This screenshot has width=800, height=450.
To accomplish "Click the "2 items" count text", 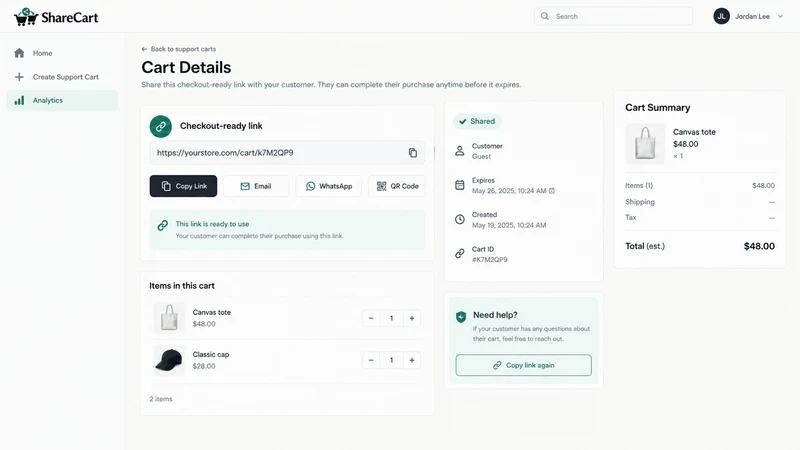I will click(161, 399).
